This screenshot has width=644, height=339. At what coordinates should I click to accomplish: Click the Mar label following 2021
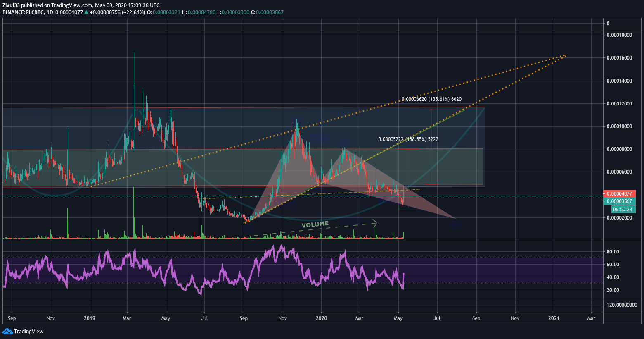[x=591, y=318]
